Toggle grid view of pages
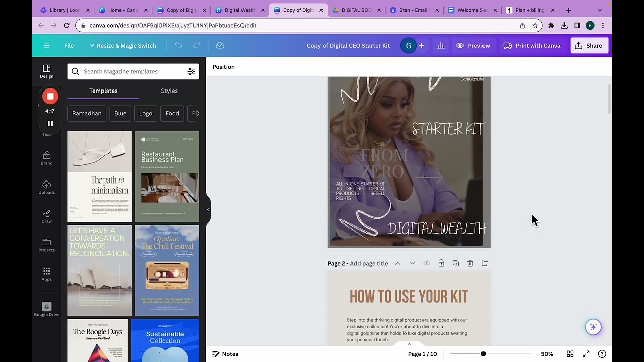644x362 pixels. click(x=570, y=354)
